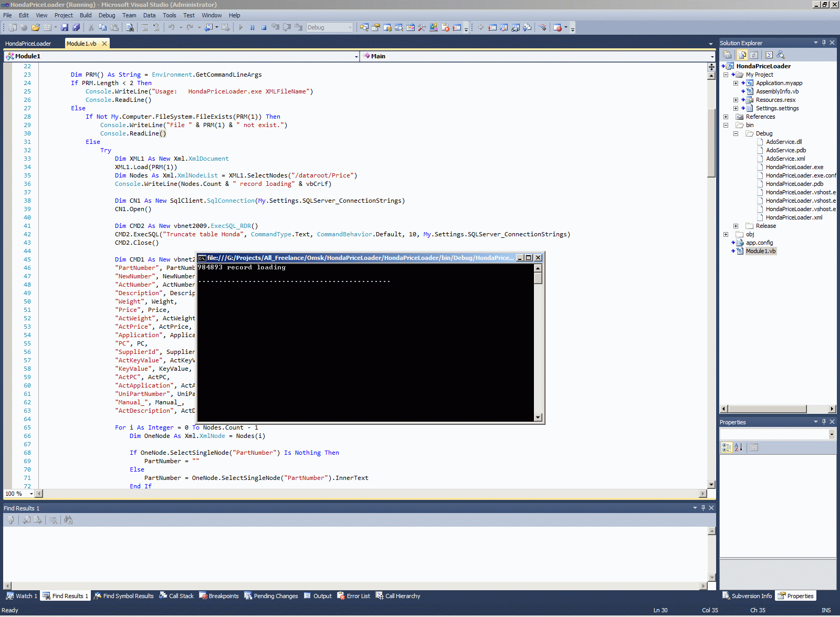Click the View Code icon in Solution Explorer

(769, 55)
